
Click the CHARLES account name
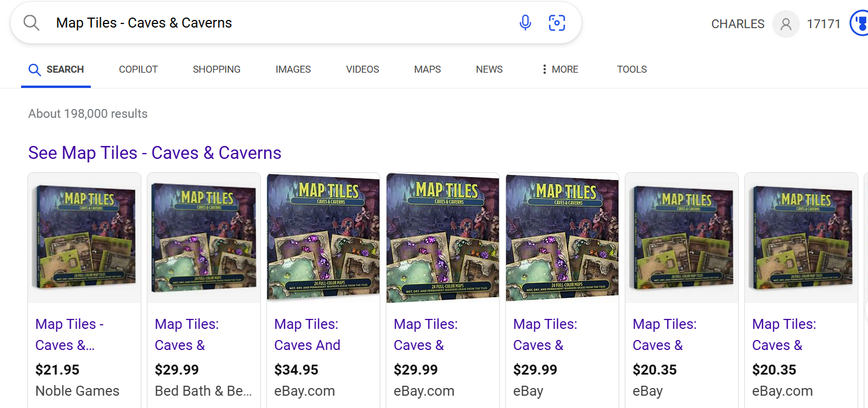click(737, 24)
